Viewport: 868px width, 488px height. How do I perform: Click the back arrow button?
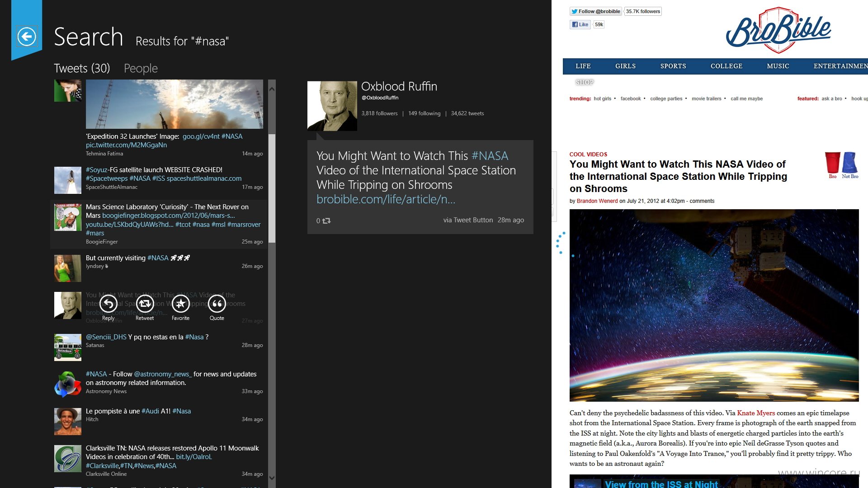click(x=27, y=37)
